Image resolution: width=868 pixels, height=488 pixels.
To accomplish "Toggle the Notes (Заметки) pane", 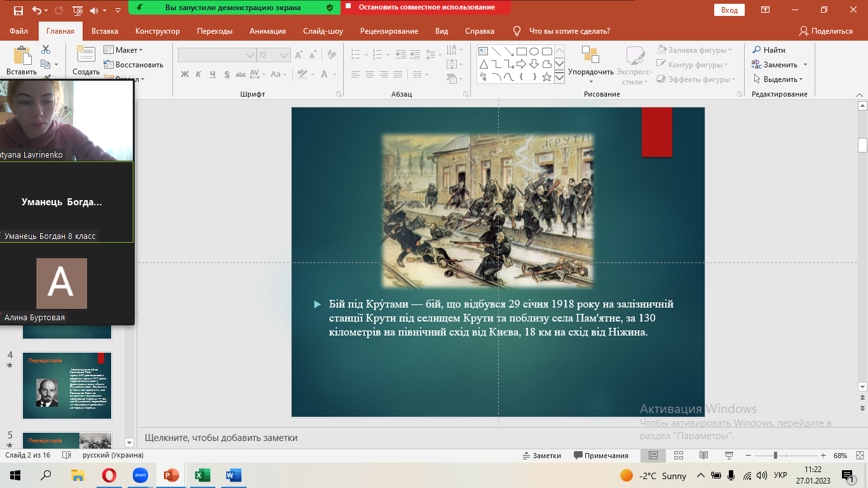I will pos(541,456).
